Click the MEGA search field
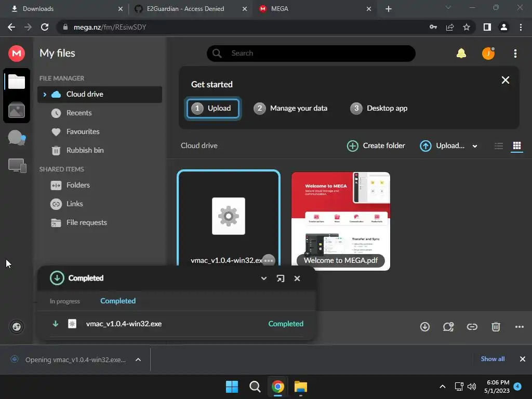 pyautogui.click(x=311, y=54)
